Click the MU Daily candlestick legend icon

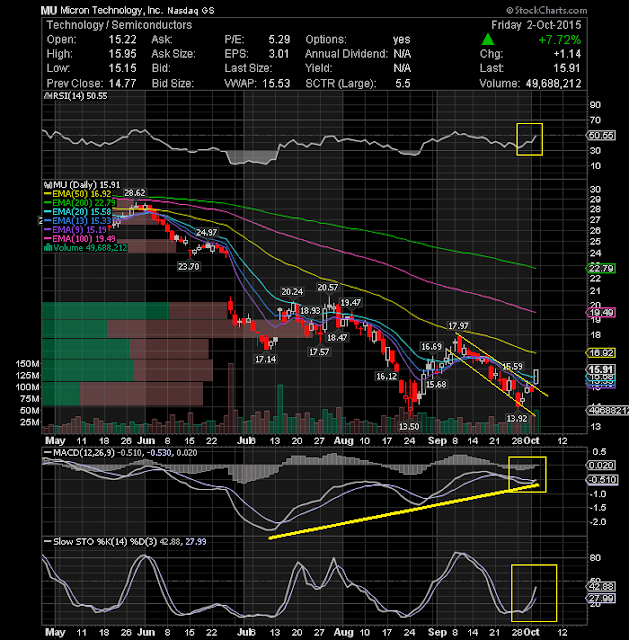coord(47,185)
